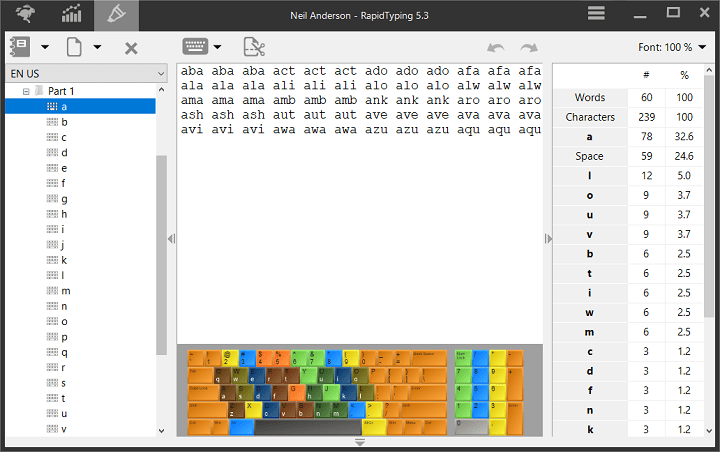Open the EN US language dropdown

tap(86, 74)
